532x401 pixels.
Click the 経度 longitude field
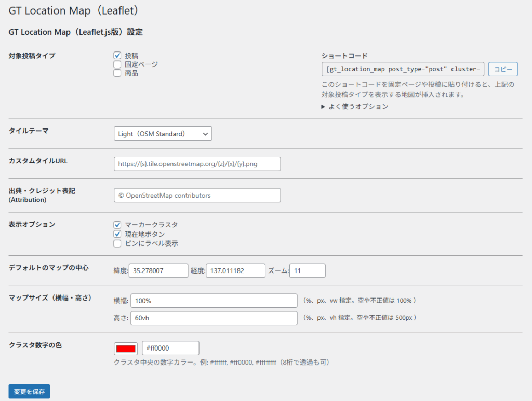pos(235,270)
